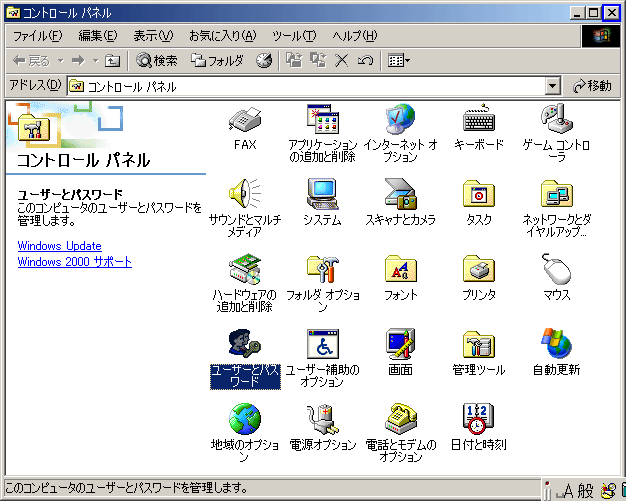Open the マウス mouse icon

(x=557, y=268)
